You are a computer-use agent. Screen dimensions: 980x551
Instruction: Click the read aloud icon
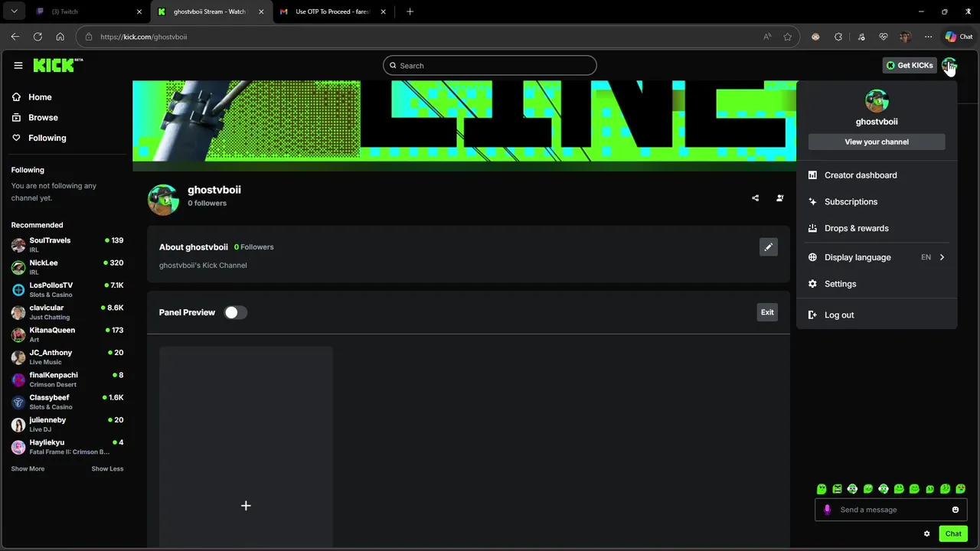pyautogui.click(x=767, y=37)
